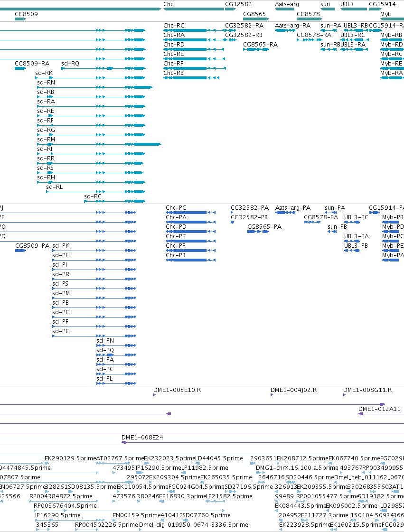
Task: Click the UBL3-RC transcript label
Action: [353, 35]
